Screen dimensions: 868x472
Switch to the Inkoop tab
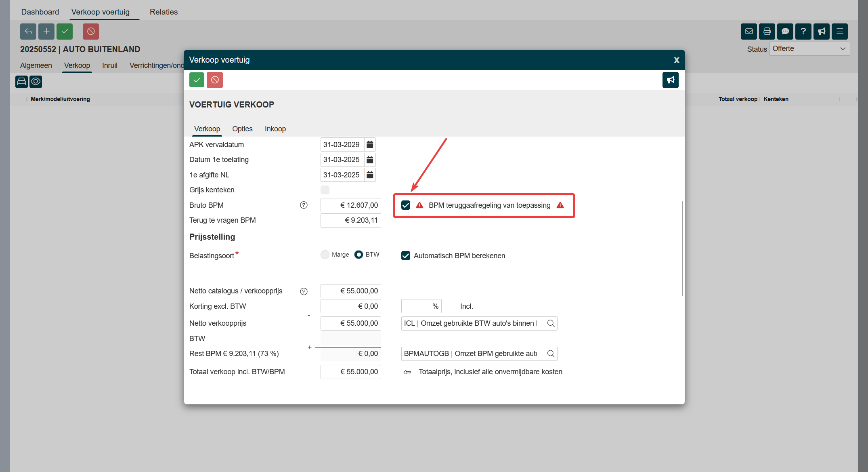(x=275, y=129)
